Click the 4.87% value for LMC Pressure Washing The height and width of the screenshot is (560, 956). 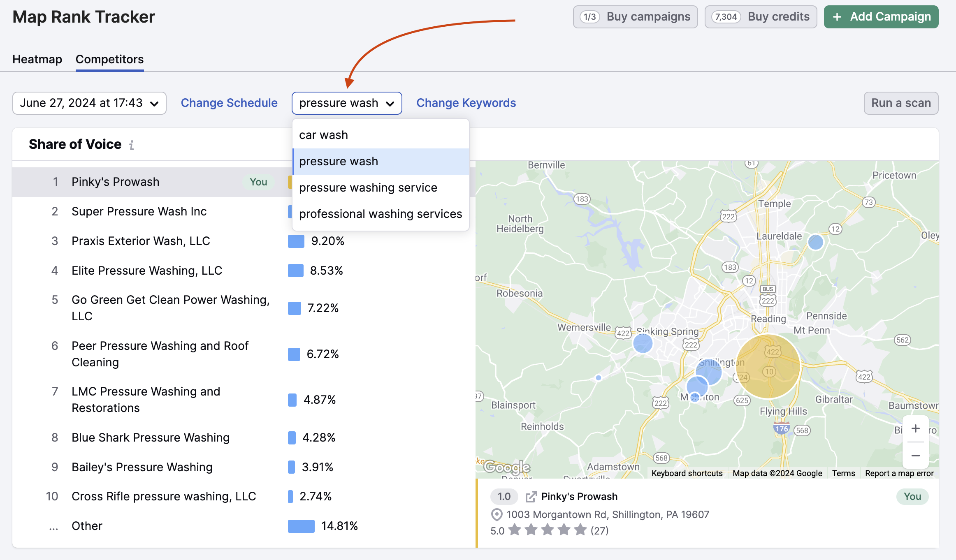[x=320, y=400]
